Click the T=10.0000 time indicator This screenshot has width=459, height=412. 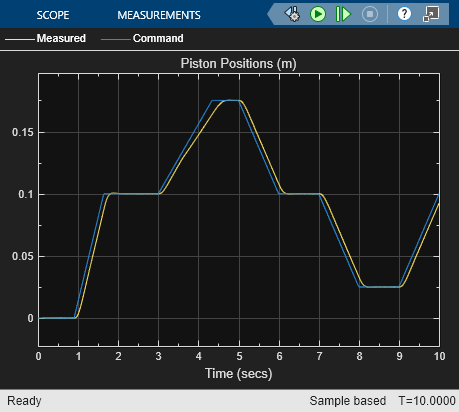(x=427, y=401)
